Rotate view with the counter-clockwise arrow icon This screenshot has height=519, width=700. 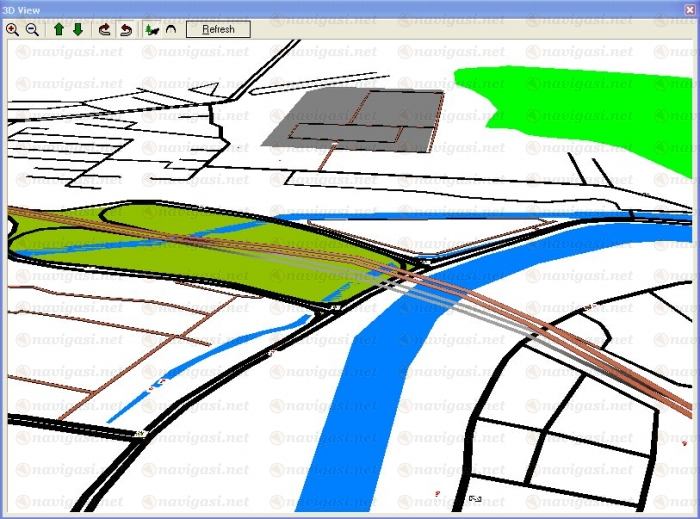124,29
